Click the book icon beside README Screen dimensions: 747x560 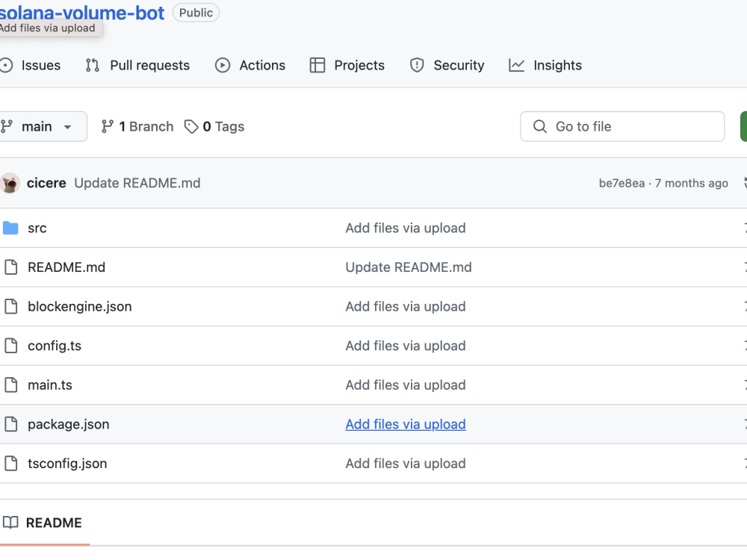(x=10, y=523)
